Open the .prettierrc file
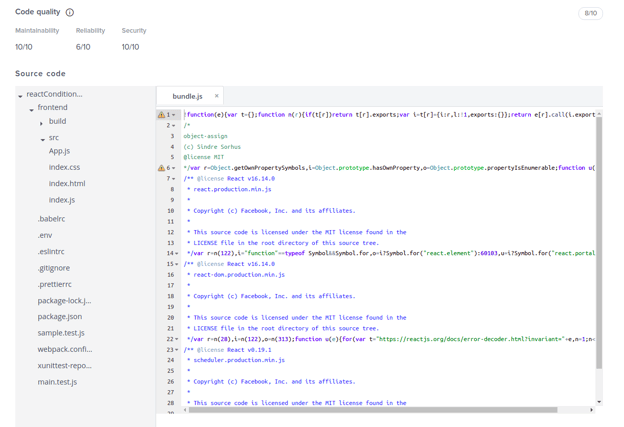Viewport: 624px width, 427px height. pos(55,284)
